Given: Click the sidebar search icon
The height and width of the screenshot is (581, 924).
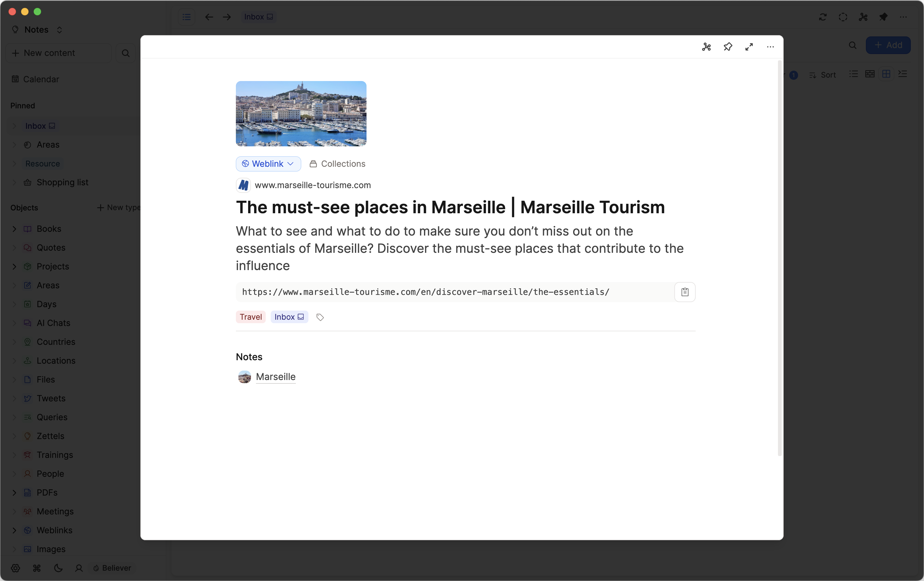Looking at the screenshot, I should [126, 53].
